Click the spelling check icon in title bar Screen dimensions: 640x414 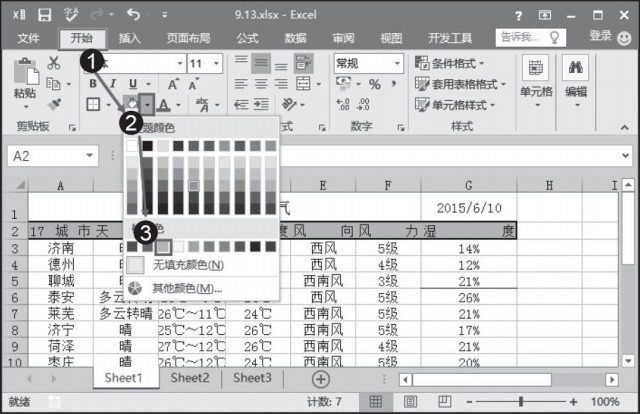click(x=71, y=15)
